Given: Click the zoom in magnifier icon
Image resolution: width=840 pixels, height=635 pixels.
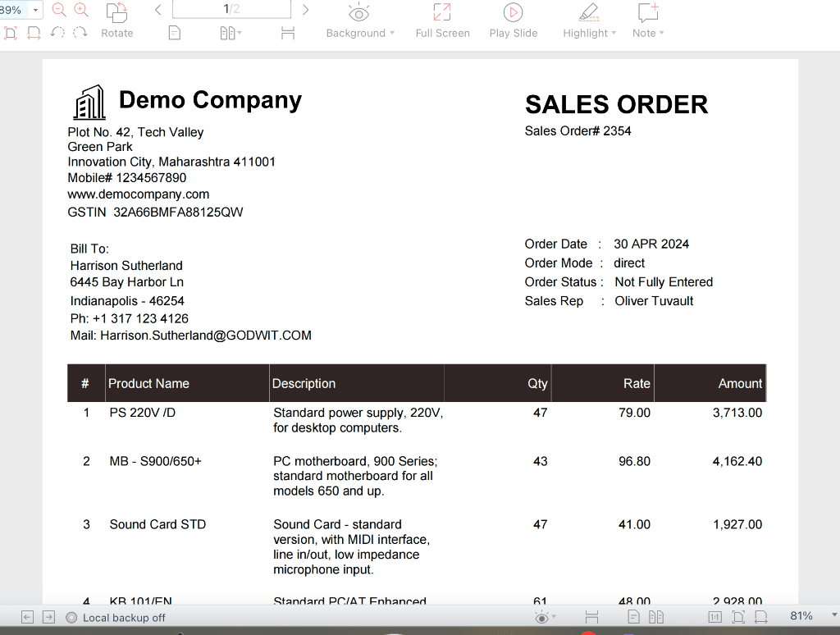Looking at the screenshot, I should tap(81, 10).
